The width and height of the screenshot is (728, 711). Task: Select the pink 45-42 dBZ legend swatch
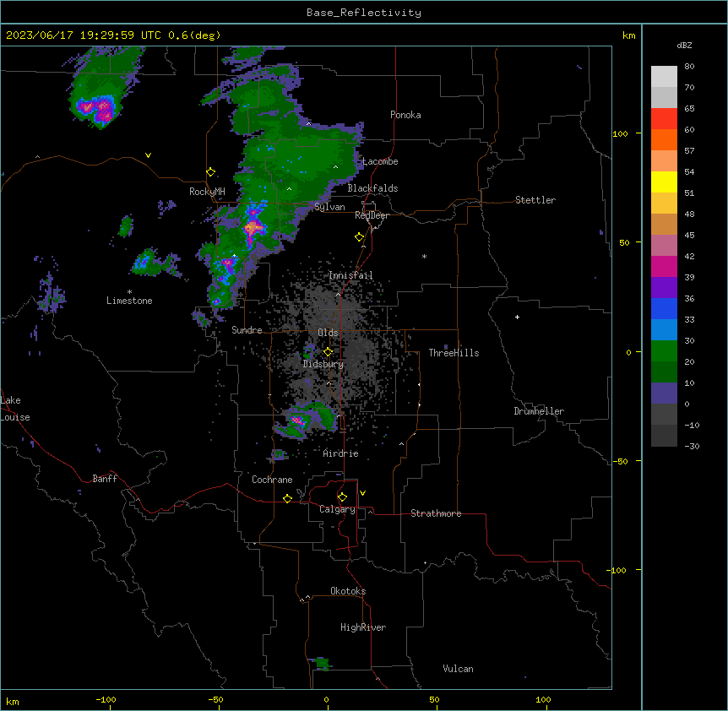(x=664, y=246)
